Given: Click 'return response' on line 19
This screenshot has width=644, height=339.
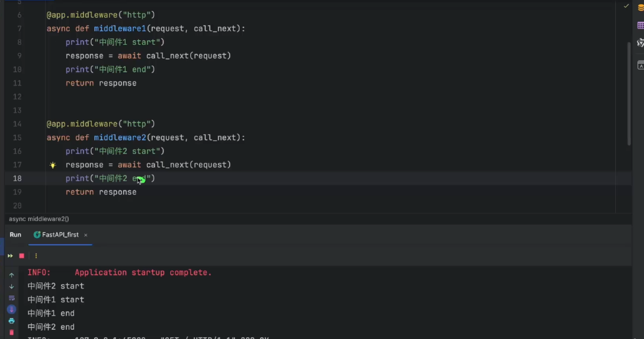Looking at the screenshot, I should pyautogui.click(x=101, y=192).
